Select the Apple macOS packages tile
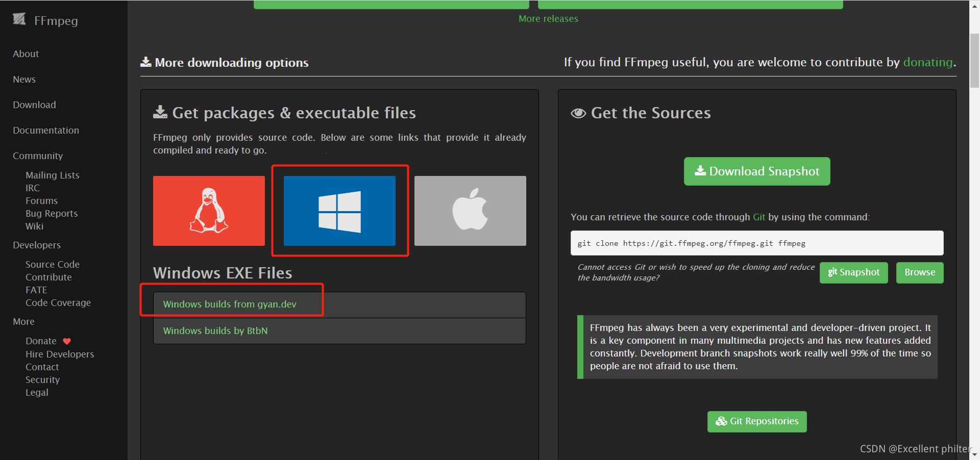 pos(470,211)
